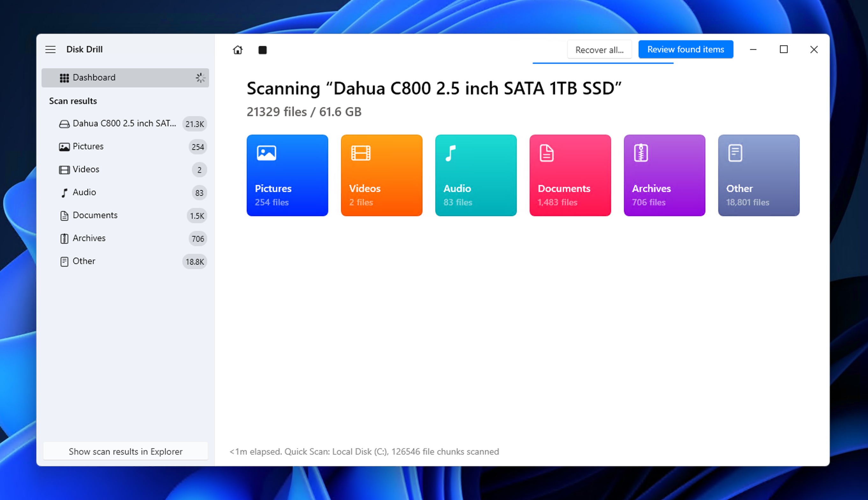This screenshot has height=500, width=868.
Task: Click Show scan results in Explorer
Action: (x=126, y=451)
